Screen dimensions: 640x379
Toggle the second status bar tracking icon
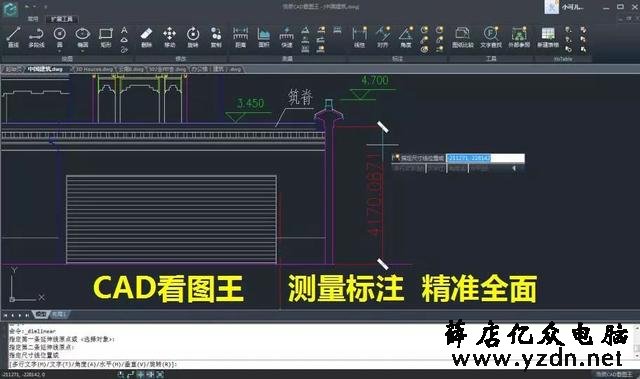131,374
